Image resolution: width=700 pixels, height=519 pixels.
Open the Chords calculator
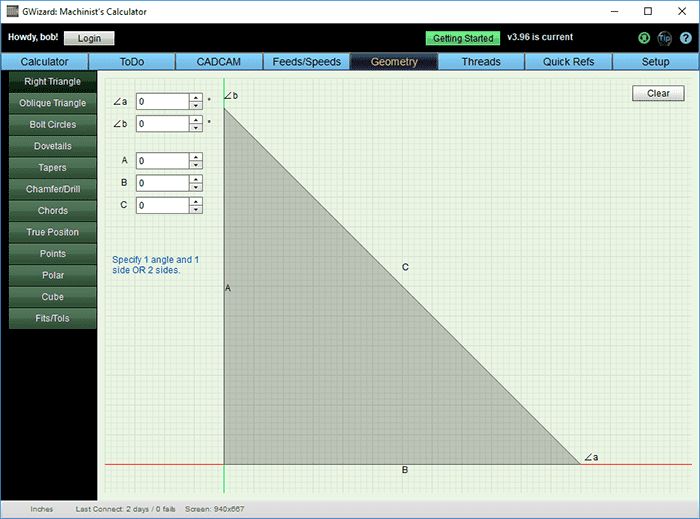tap(53, 211)
